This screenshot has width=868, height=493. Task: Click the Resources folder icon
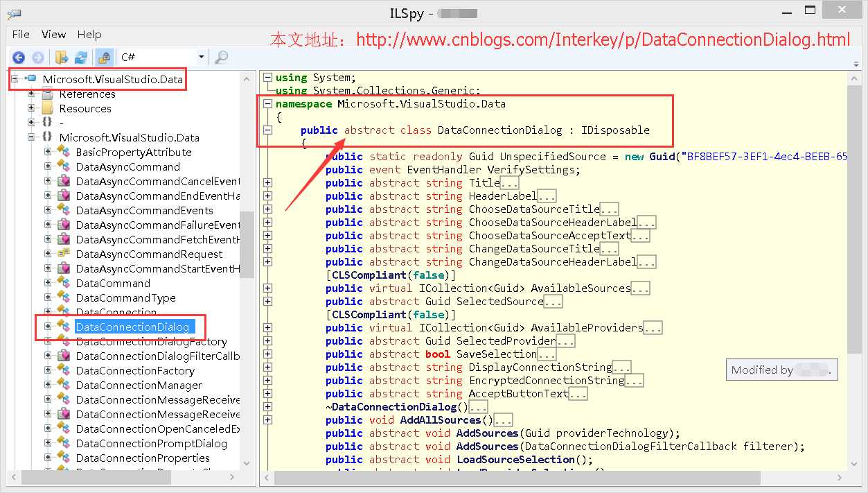pos(47,108)
